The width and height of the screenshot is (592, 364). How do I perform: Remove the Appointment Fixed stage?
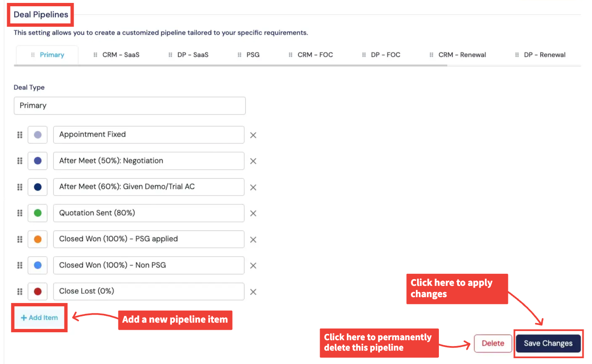coord(253,135)
